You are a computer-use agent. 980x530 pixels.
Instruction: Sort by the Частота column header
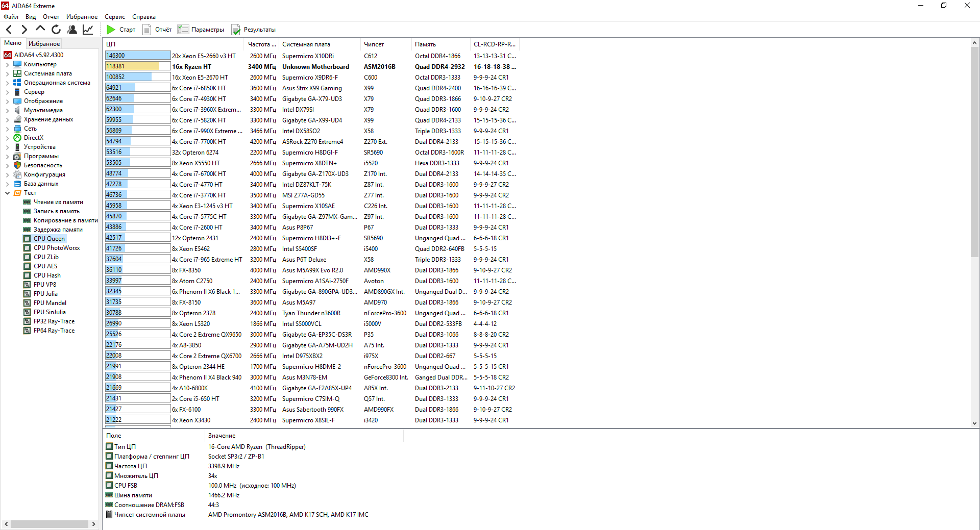pyautogui.click(x=261, y=44)
